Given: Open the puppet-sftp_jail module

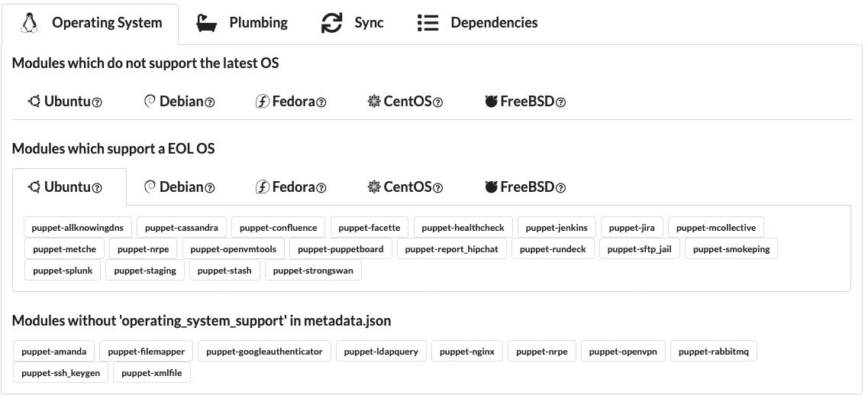Looking at the screenshot, I should [640, 249].
